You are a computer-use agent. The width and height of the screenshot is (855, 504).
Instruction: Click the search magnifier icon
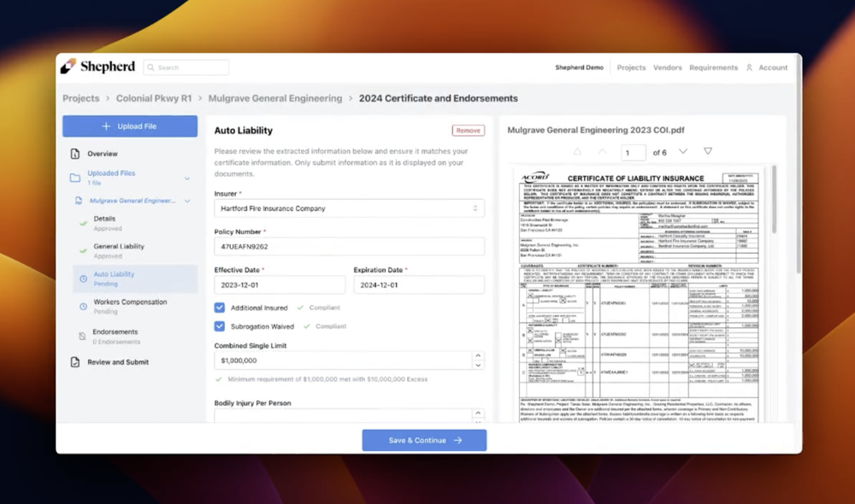pos(151,67)
